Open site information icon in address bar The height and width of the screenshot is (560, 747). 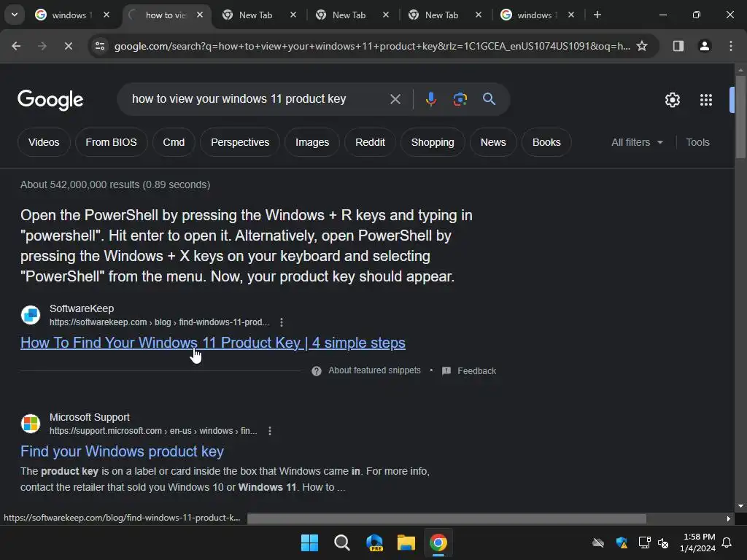100,46
